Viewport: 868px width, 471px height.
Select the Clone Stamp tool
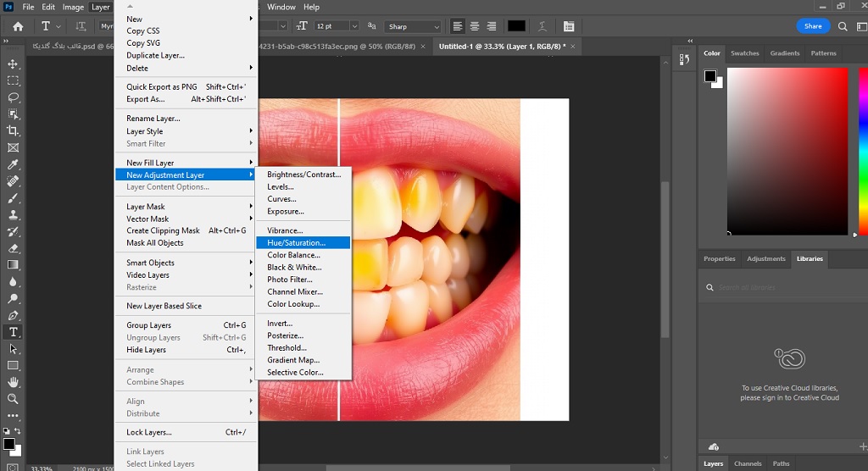(x=14, y=214)
